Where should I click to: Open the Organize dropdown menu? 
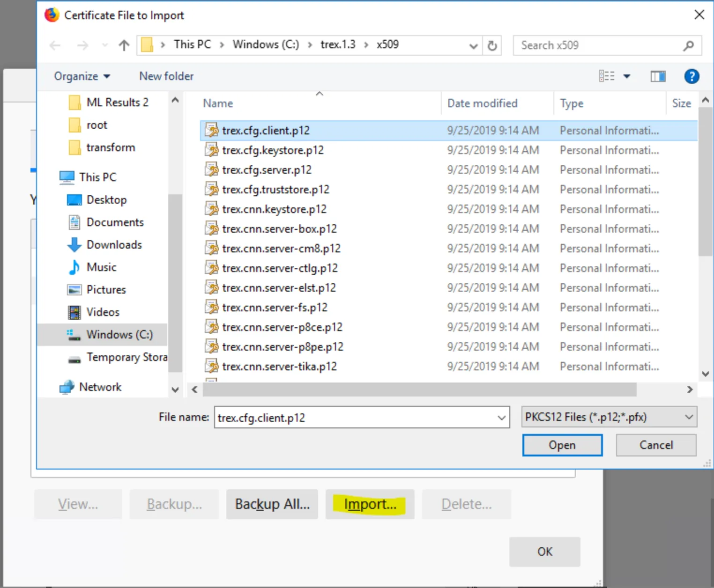coord(82,76)
